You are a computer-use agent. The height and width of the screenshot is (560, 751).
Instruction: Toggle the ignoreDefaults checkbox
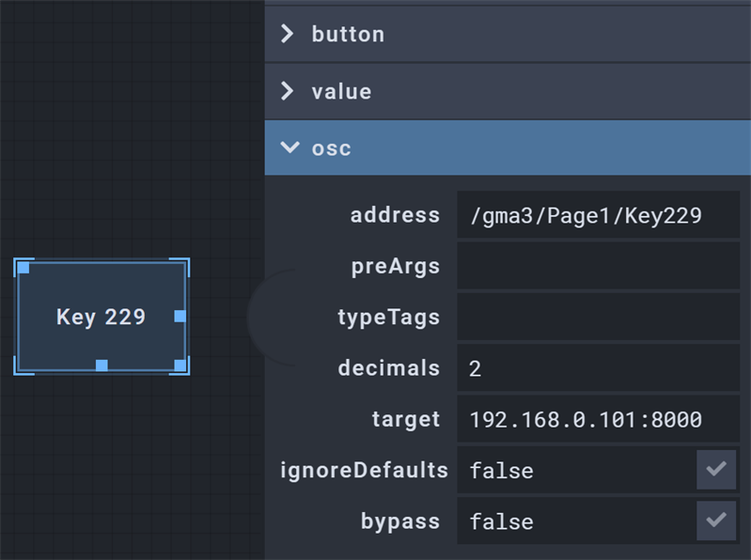(716, 470)
